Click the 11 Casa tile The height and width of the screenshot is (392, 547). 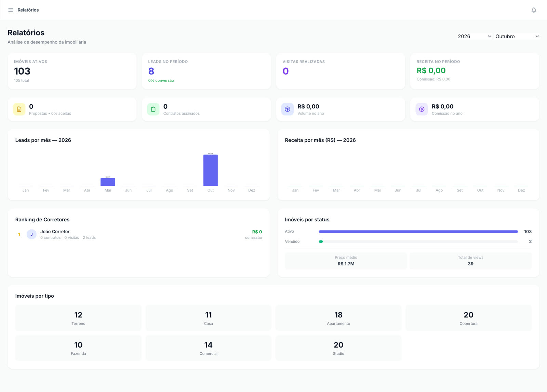(x=208, y=318)
